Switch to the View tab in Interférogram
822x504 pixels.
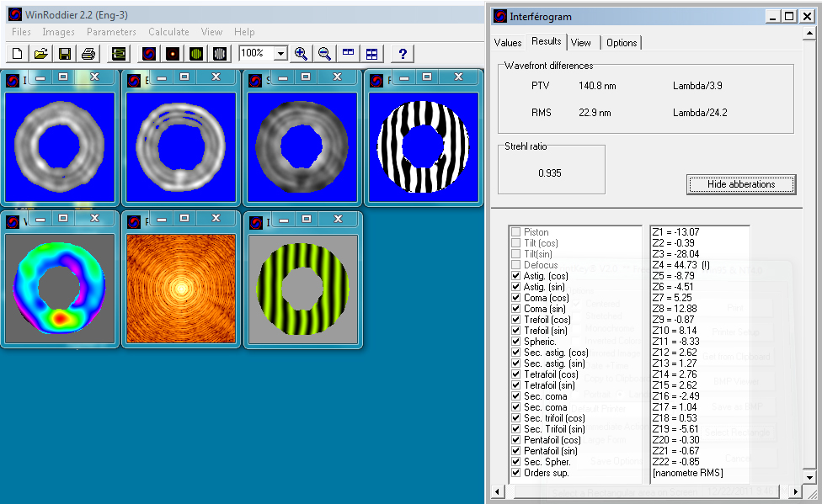coord(581,43)
